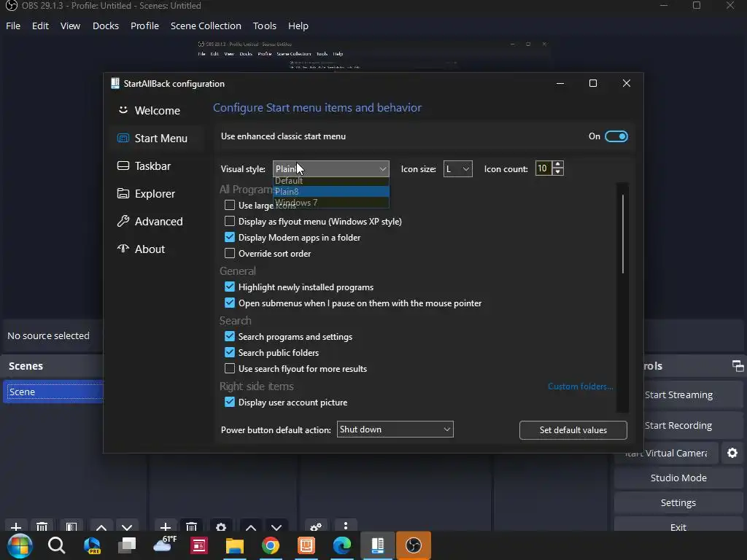Launch Microsoft Edge from the taskbar
747x560 pixels.
click(x=341, y=545)
